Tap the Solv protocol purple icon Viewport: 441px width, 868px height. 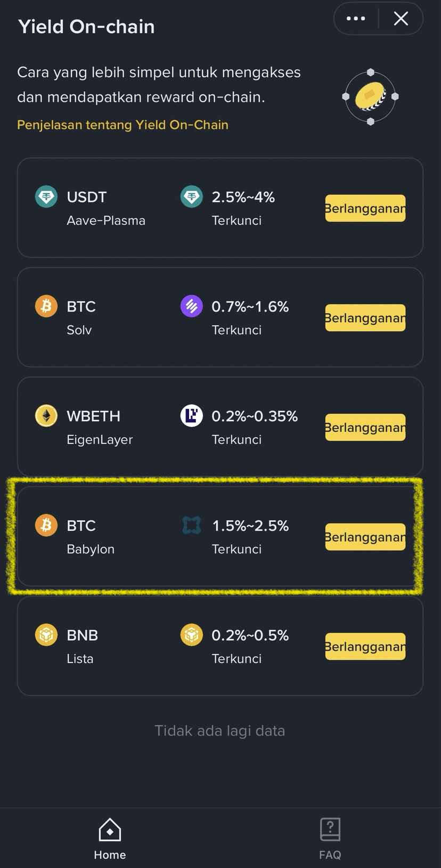pos(191,306)
